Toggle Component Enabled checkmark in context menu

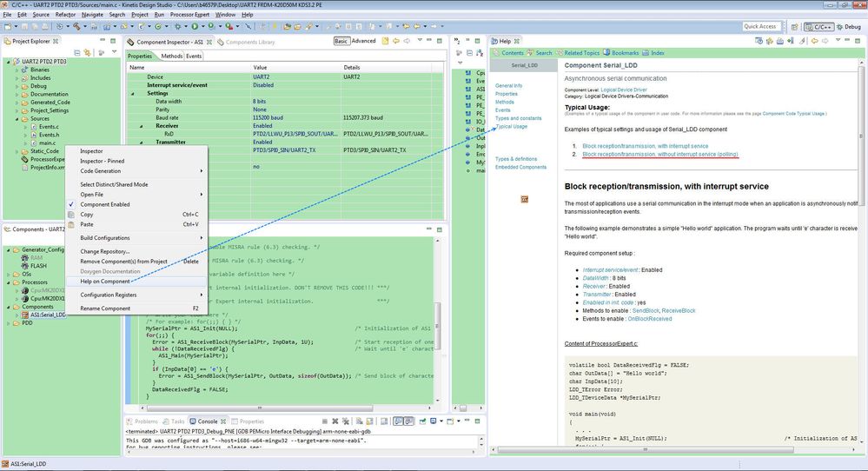(x=71, y=204)
